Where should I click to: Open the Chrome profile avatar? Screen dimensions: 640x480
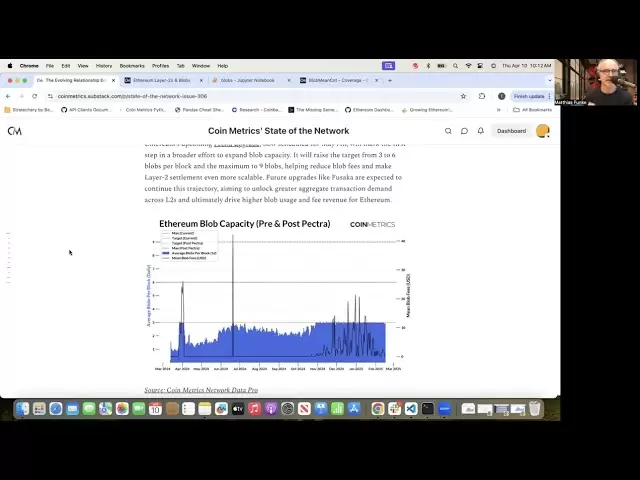click(x=502, y=96)
